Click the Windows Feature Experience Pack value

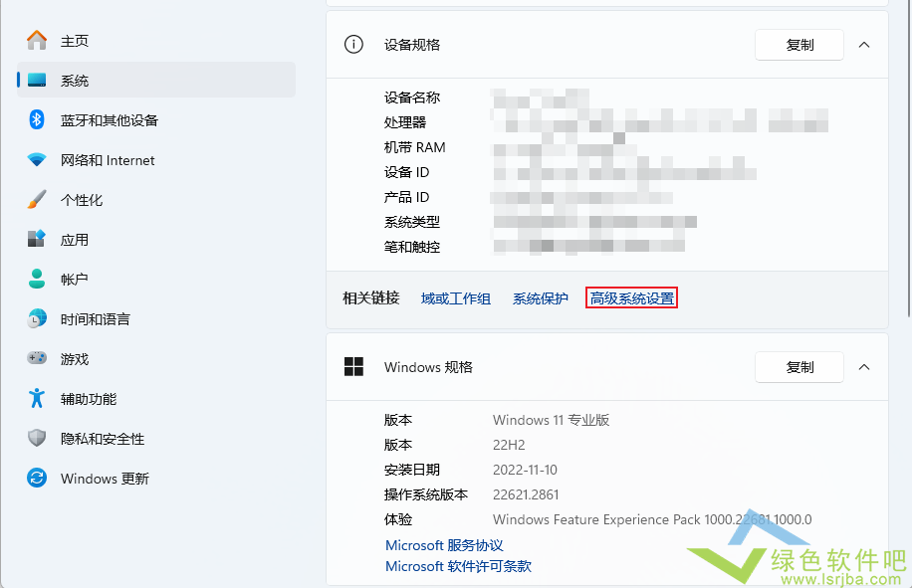tap(652, 519)
